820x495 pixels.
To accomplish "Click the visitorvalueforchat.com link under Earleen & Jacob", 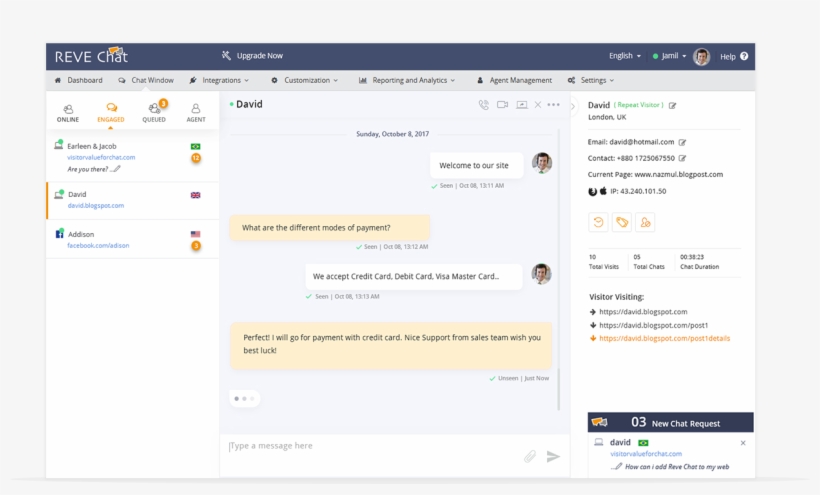I will [101, 157].
